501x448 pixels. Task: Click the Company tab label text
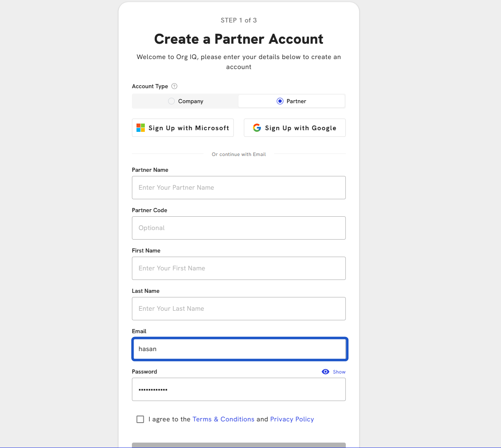[191, 101]
